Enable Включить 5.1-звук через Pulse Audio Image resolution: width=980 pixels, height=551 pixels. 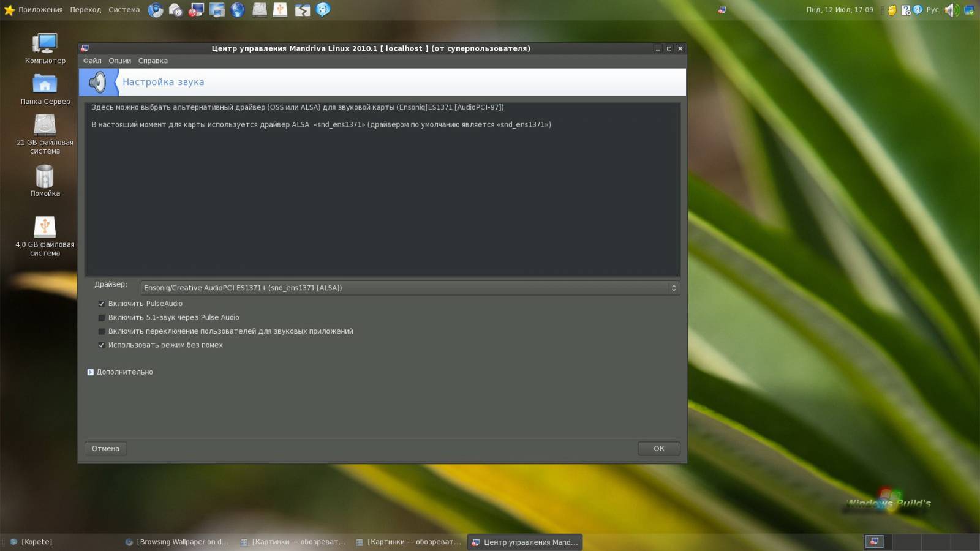point(102,318)
